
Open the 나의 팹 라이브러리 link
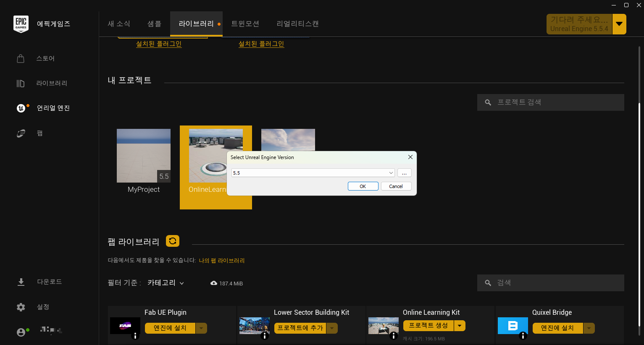222,261
